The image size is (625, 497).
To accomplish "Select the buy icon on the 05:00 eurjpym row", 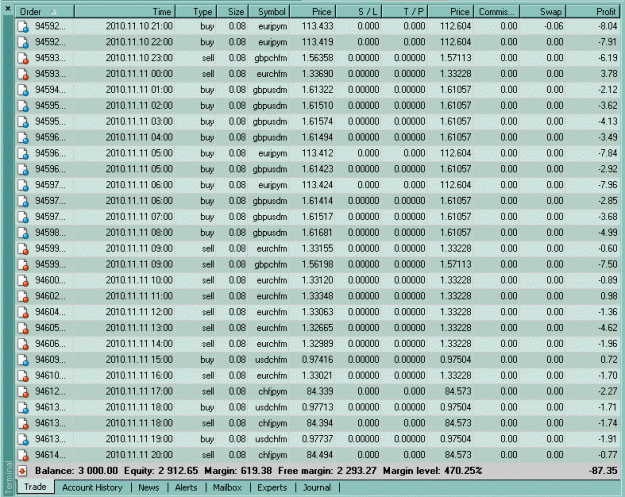I will 23,153.
